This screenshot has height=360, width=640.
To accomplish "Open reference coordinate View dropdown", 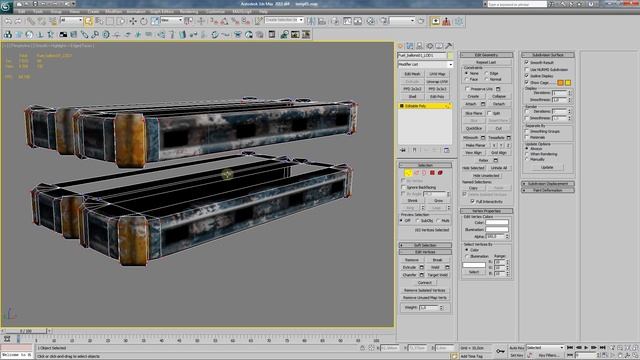I will [x=171, y=20].
